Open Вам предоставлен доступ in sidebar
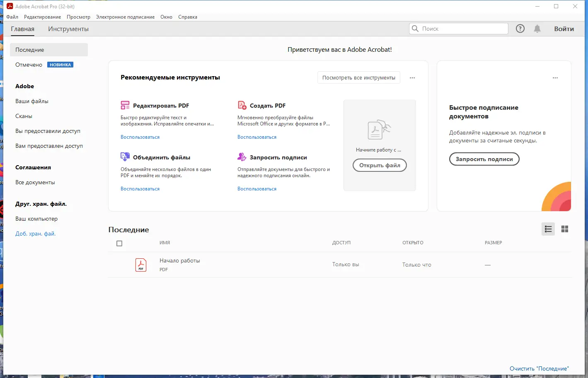Viewport: 588px width, 378px height. click(x=49, y=146)
